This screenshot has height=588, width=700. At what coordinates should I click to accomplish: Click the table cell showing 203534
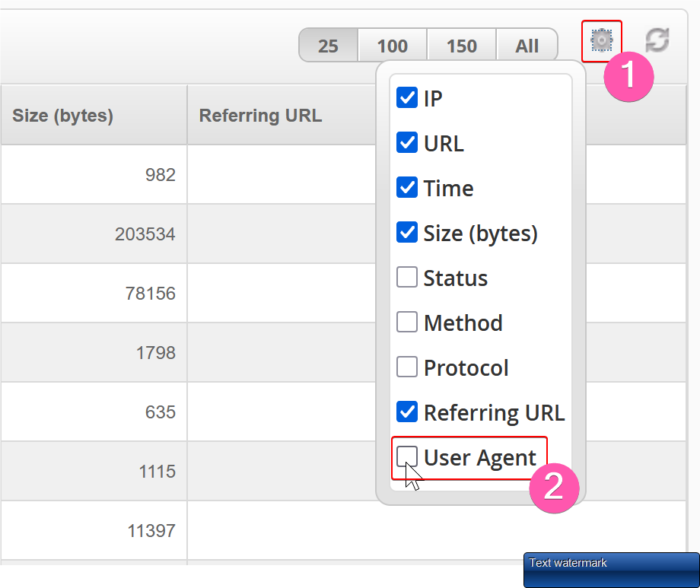145,234
